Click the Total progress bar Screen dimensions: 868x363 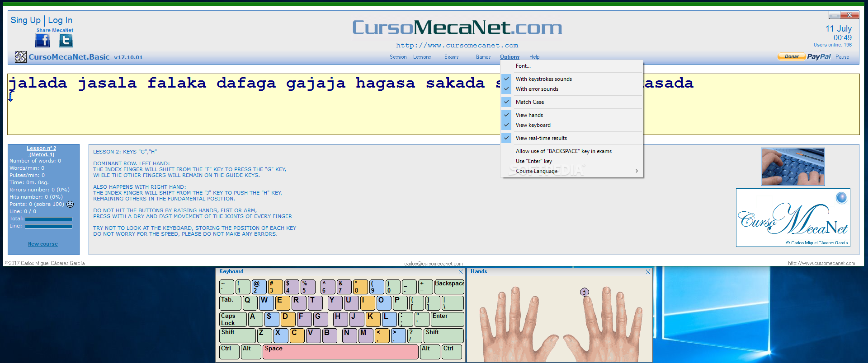(48, 219)
